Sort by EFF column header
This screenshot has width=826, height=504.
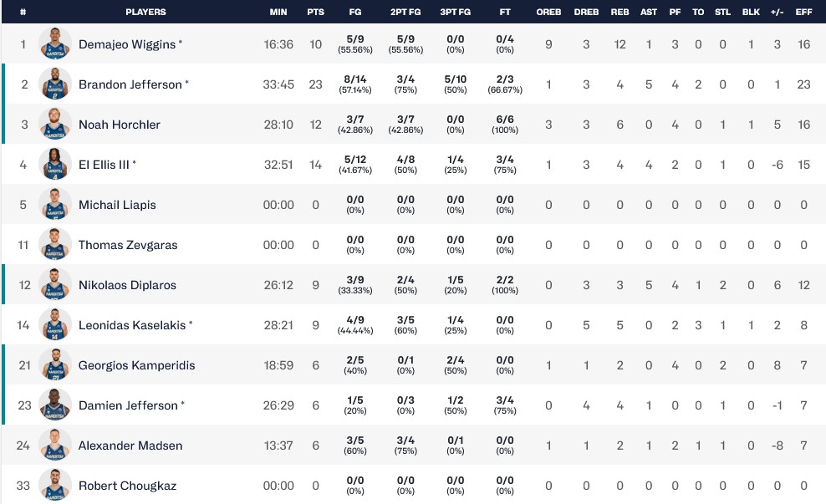803,13
